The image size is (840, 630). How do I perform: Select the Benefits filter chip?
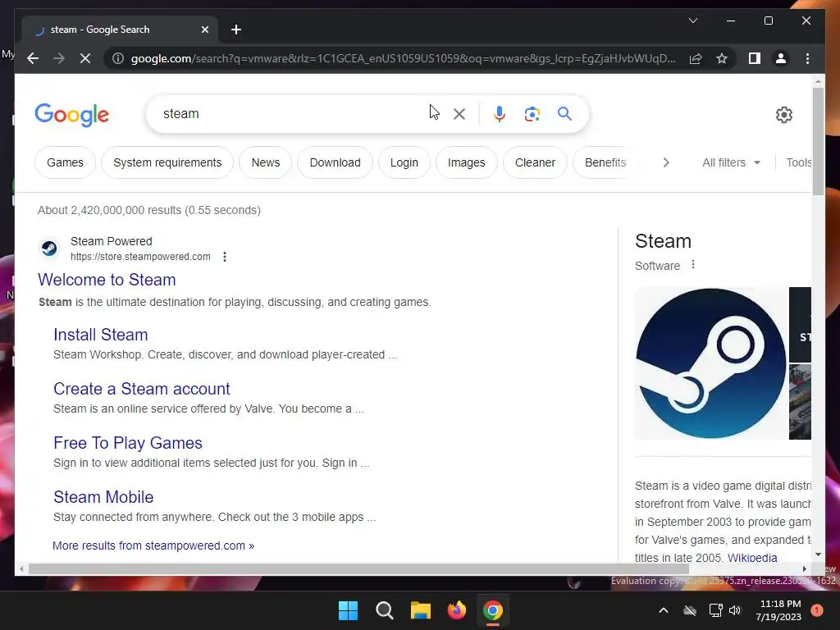click(x=605, y=162)
